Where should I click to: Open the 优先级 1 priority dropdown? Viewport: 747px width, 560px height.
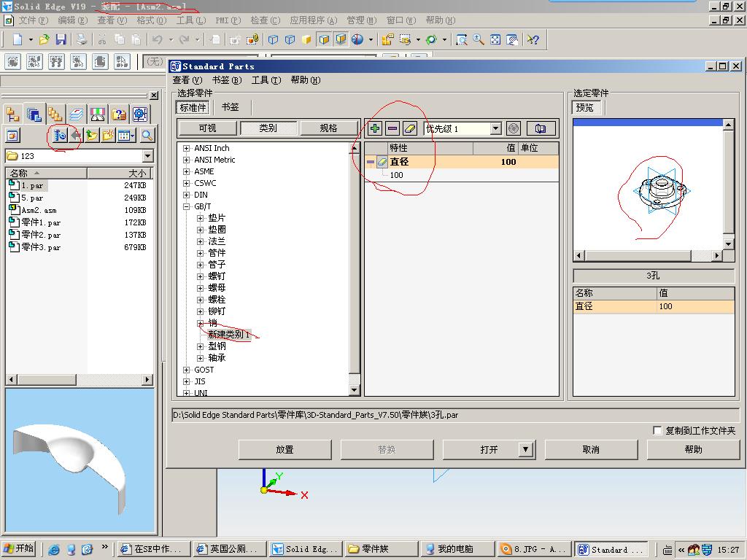click(496, 128)
